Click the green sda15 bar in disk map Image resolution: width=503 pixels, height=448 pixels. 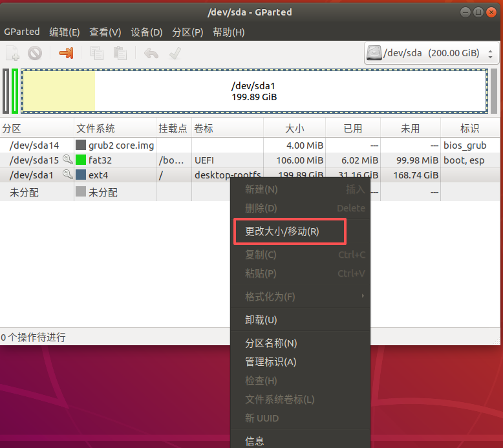click(x=15, y=91)
